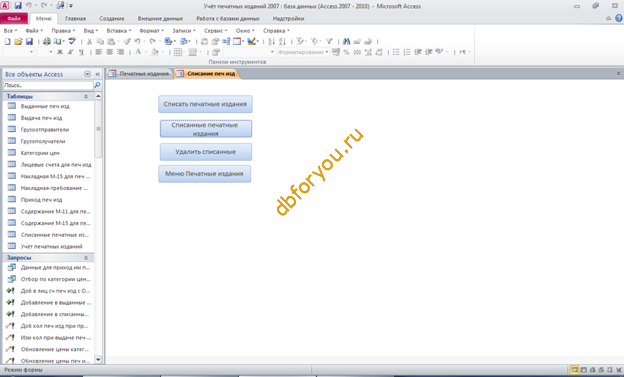The width and height of the screenshot is (624, 377).
Task: Click the Sort Descending icon
Action: pyautogui.click(x=283, y=41)
